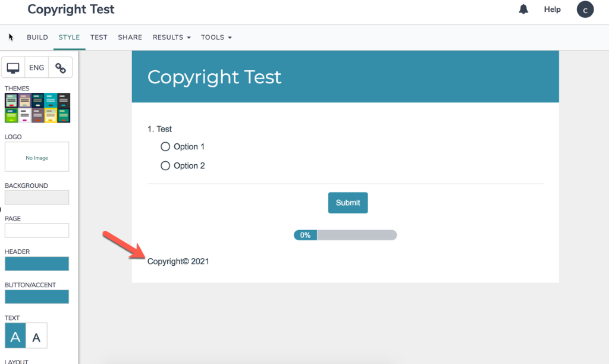Open the Test tab

point(99,37)
